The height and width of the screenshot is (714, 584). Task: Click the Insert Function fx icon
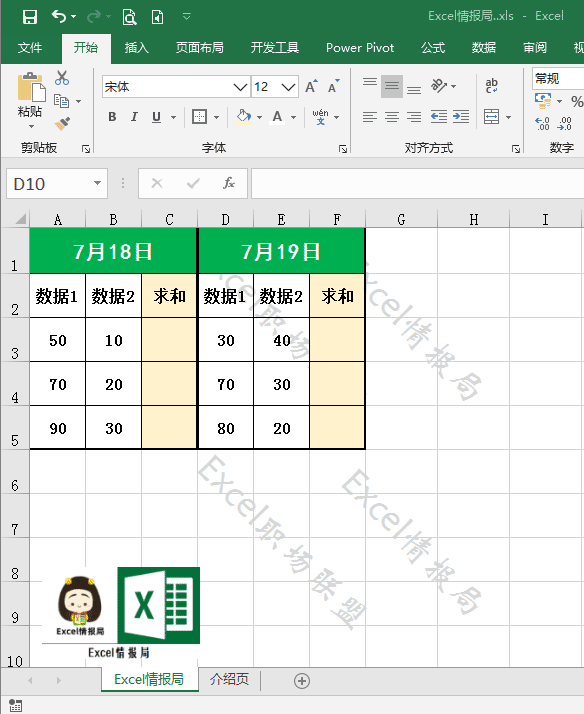tap(229, 184)
